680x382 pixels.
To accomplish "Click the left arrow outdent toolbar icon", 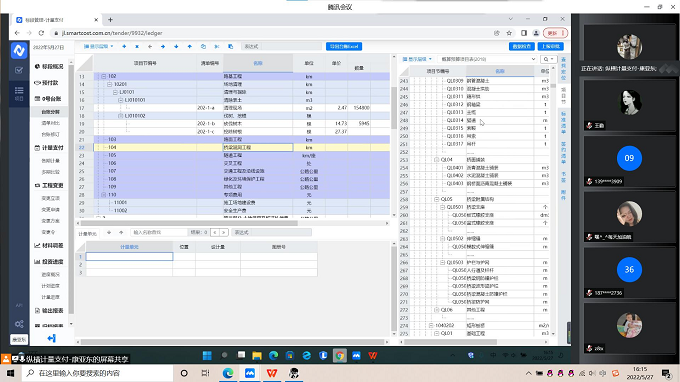I will pos(150,46).
